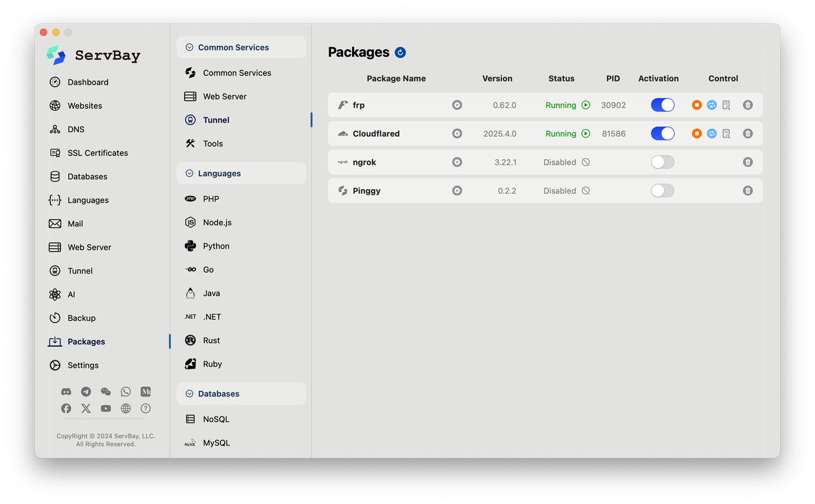Click the ServBay logo
This screenshot has width=815, height=504.
pyautogui.click(x=94, y=55)
